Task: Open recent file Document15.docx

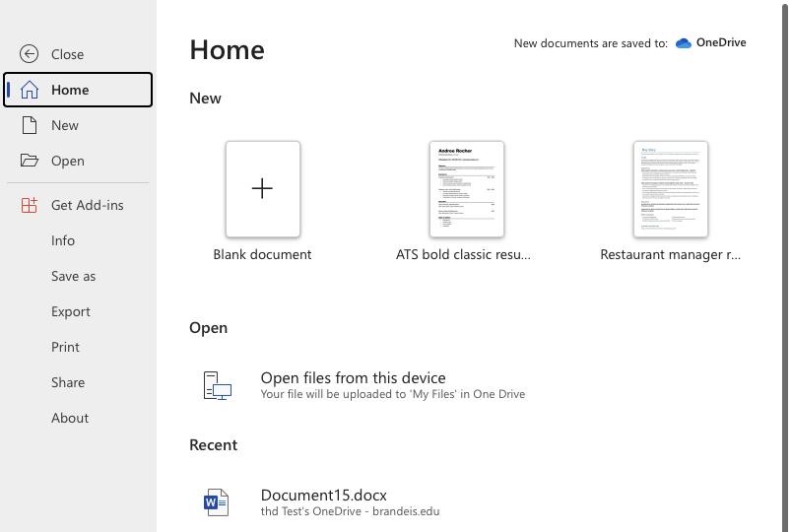Action: click(324, 496)
